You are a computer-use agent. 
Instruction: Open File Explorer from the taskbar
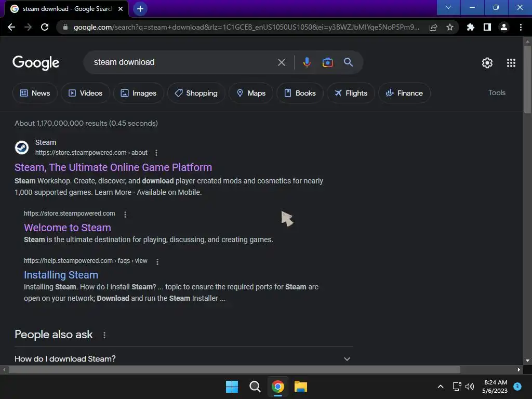[301, 387]
